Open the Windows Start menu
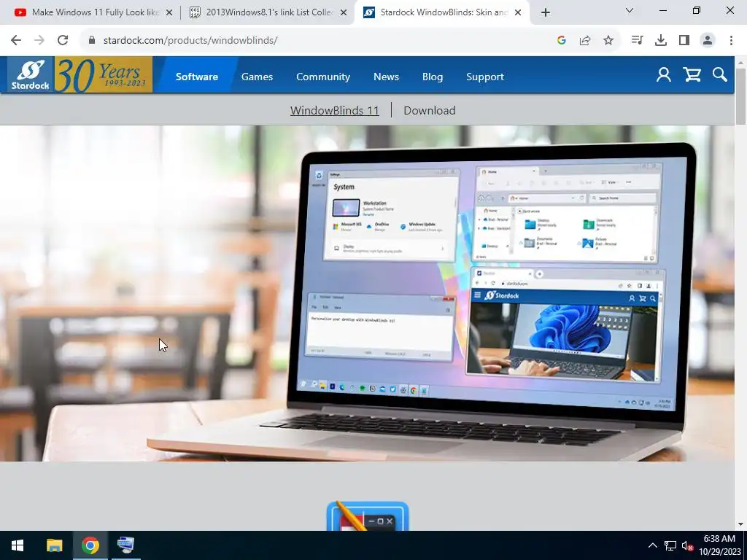747x560 pixels. pyautogui.click(x=18, y=545)
